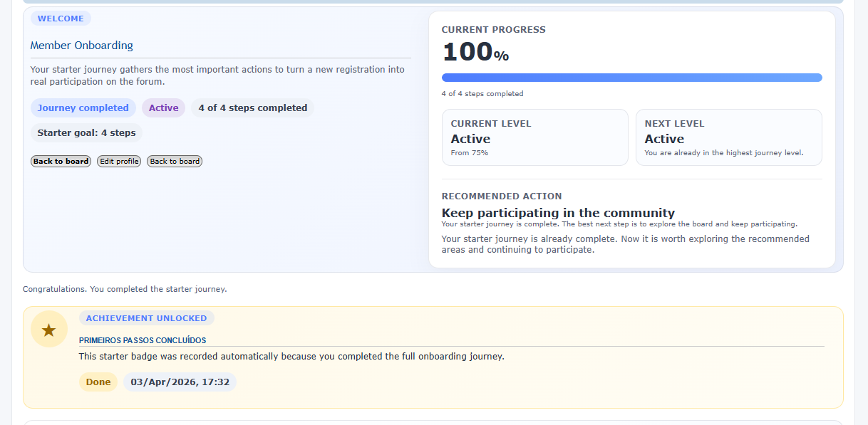Click the Next Level card
This screenshot has height=425, width=868.
tap(728, 137)
